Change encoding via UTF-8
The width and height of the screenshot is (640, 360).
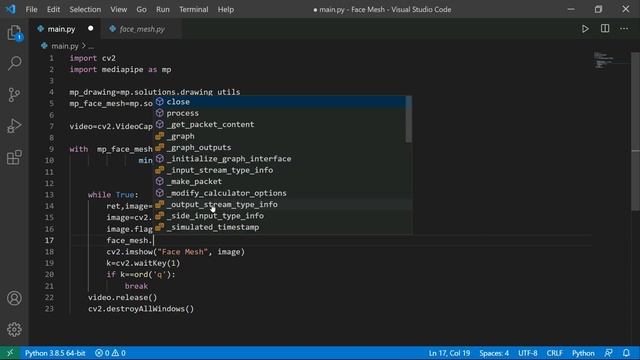point(528,353)
